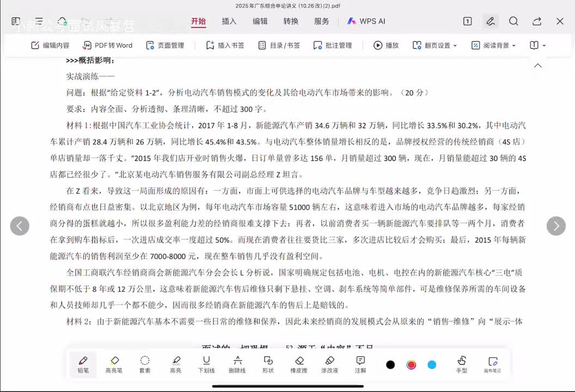Pick the red pen color
The width and height of the screenshot is (575, 392).
411,364
